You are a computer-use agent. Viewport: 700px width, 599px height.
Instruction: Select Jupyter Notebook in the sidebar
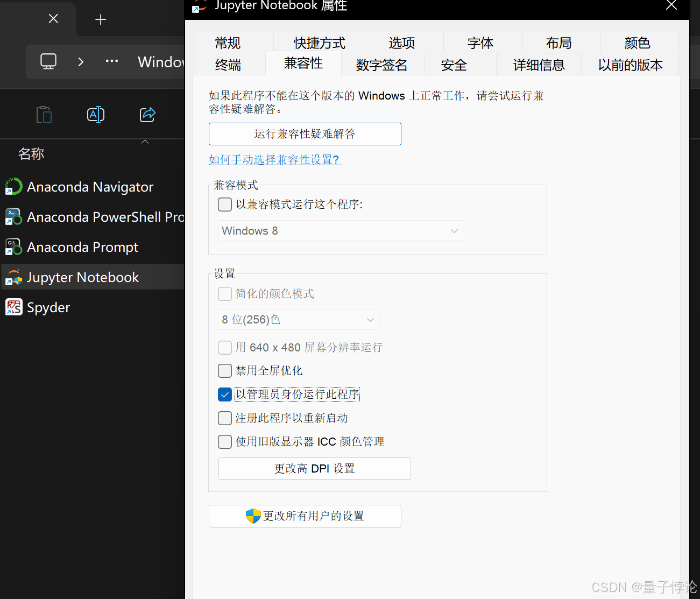[82, 277]
